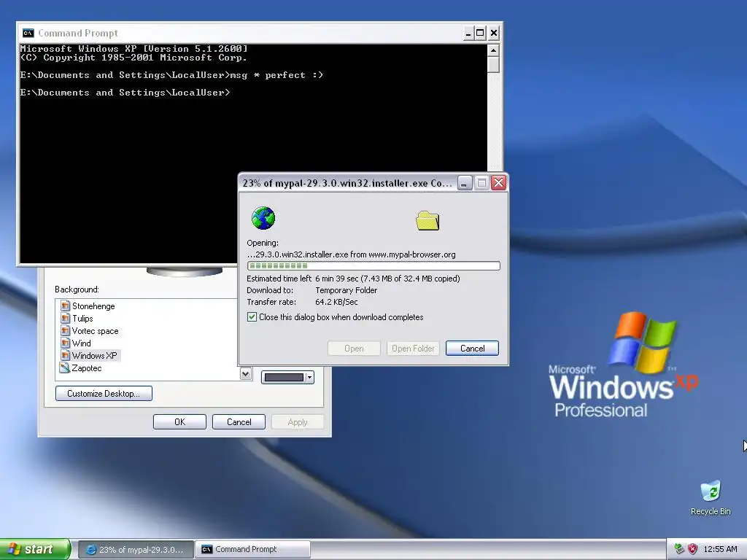The width and height of the screenshot is (747, 560).
Task: Click Customize Desktop... button
Action: click(x=104, y=393)
